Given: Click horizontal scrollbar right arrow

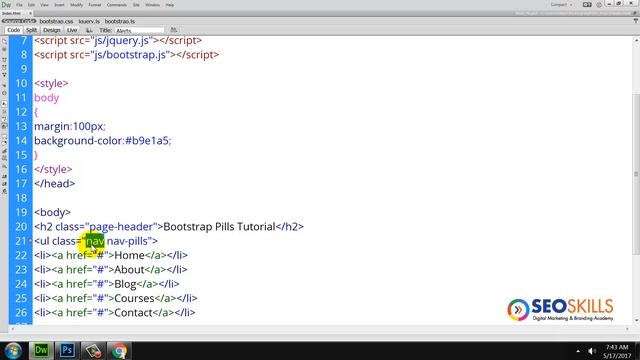Looking at the screenshot, I should coord(628,329).
